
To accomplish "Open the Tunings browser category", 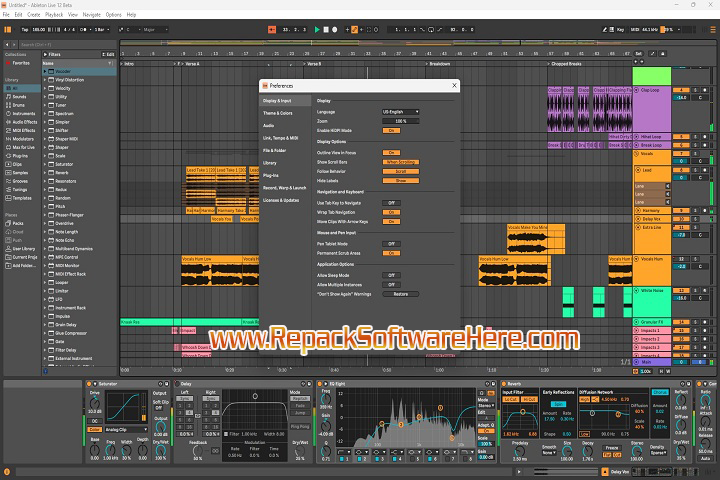I will click(17, 189).
